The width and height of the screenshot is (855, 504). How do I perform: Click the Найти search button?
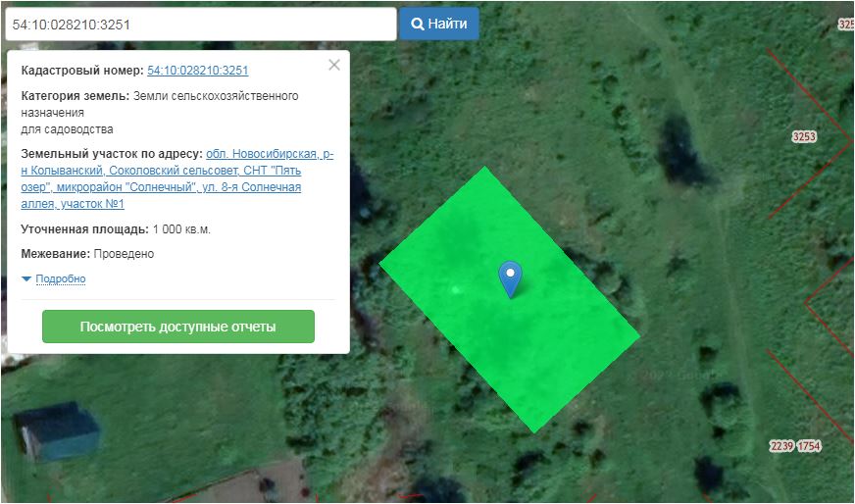439,24
